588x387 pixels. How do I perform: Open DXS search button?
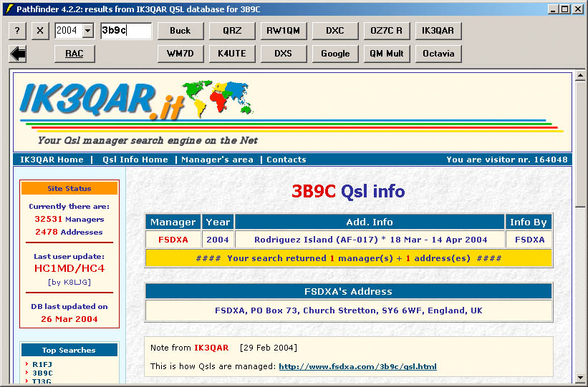284,54
